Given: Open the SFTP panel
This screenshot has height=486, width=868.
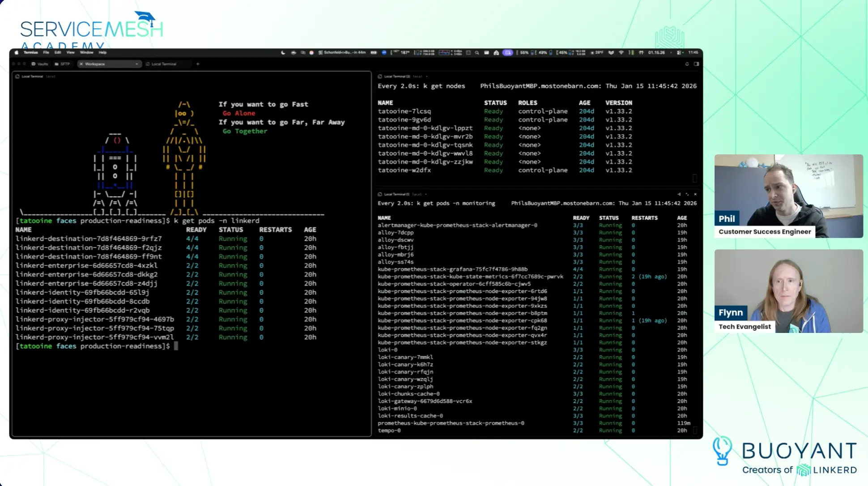Looking at the screenshot, I should tap(62, 64).
